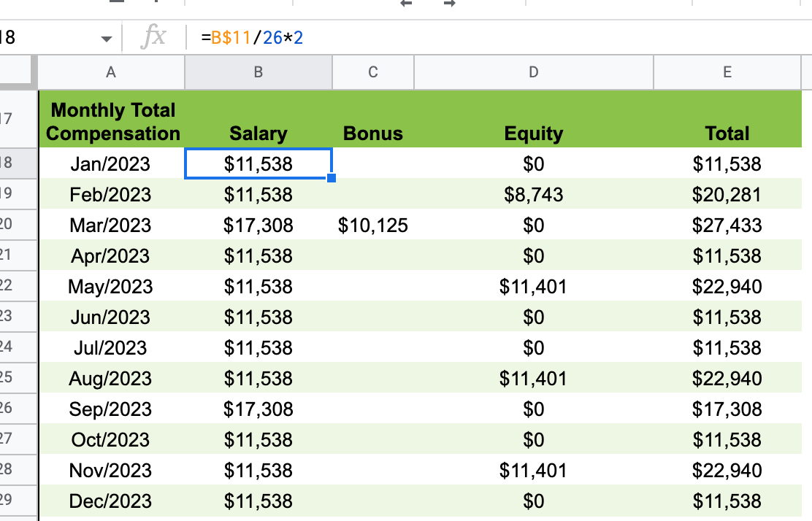Screen dimensions: 812x521
Task: Select column E header
Action: tap(727, 72)
